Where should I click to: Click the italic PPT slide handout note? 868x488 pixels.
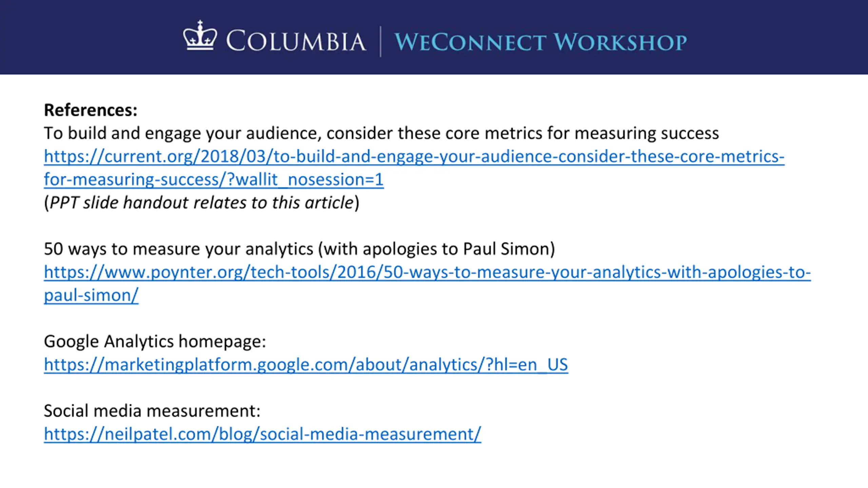coord(201,203)
